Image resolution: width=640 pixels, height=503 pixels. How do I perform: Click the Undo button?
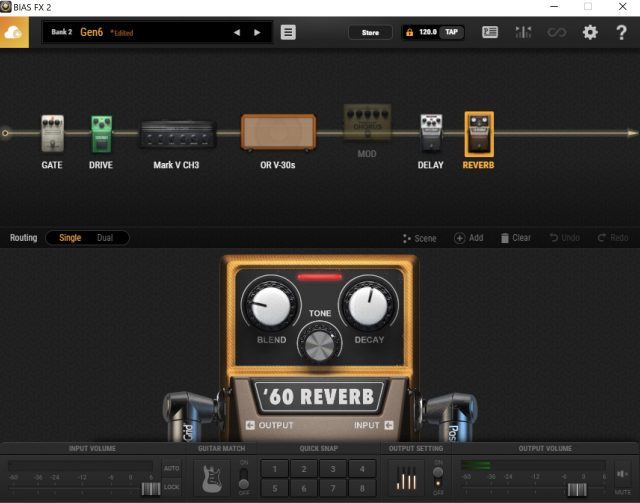(x=564, y=238)
